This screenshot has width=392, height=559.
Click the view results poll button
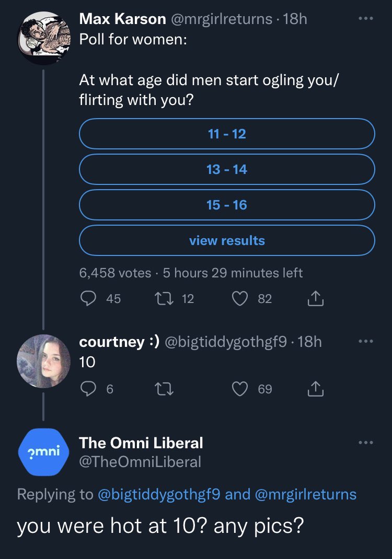click(227, 241)
